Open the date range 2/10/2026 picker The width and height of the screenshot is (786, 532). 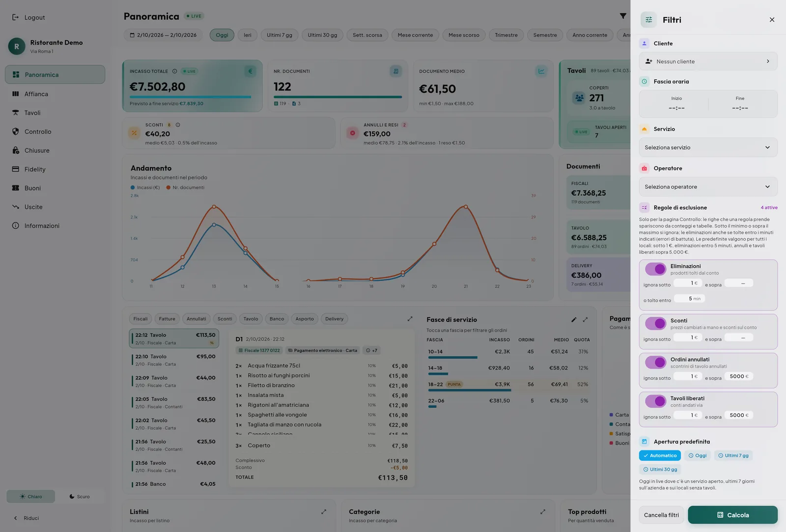(163, 35)
